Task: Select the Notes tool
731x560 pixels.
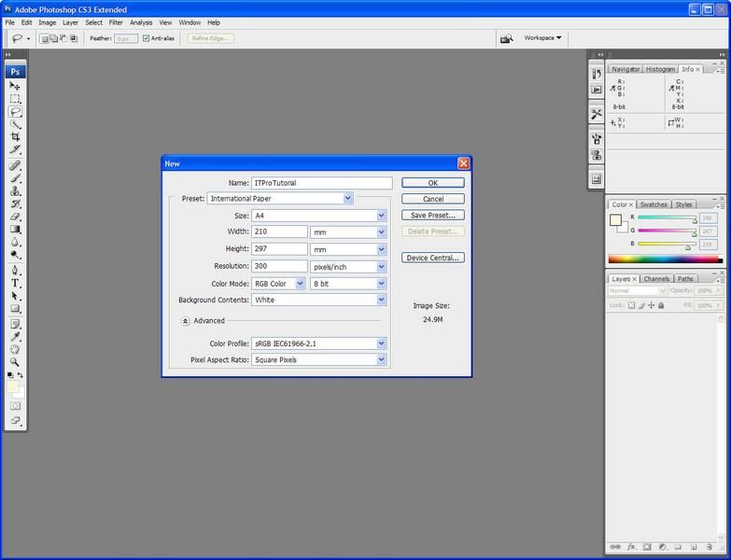Action: [x=15, y=324]
